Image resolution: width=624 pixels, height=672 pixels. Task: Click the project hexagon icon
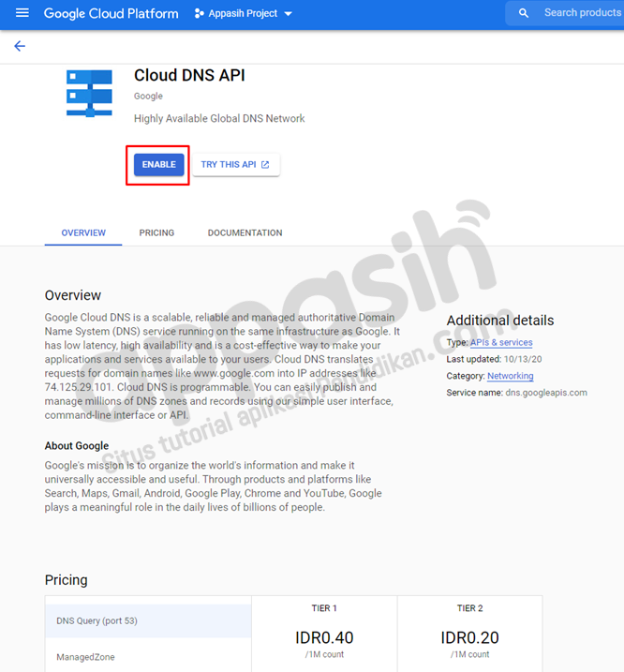coord(200,13)
